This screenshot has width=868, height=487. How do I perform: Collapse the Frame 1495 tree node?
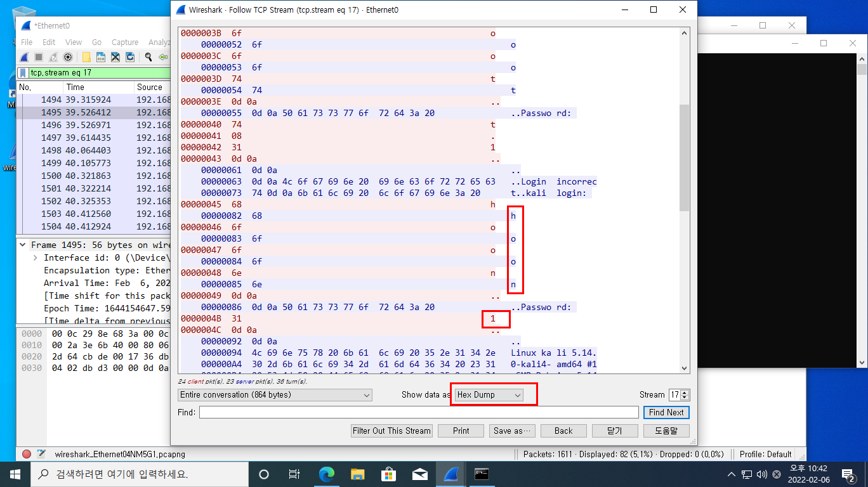coord(23,245)
